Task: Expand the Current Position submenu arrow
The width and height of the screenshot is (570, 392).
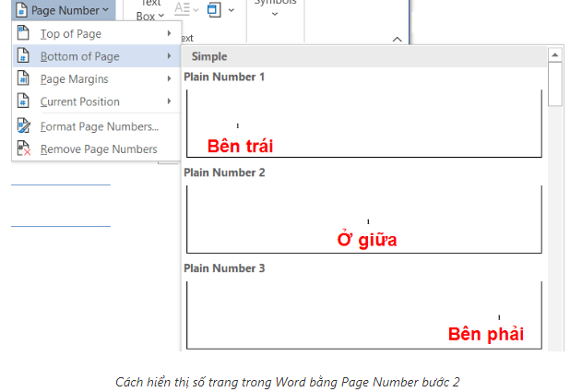Action: point(169,101)
